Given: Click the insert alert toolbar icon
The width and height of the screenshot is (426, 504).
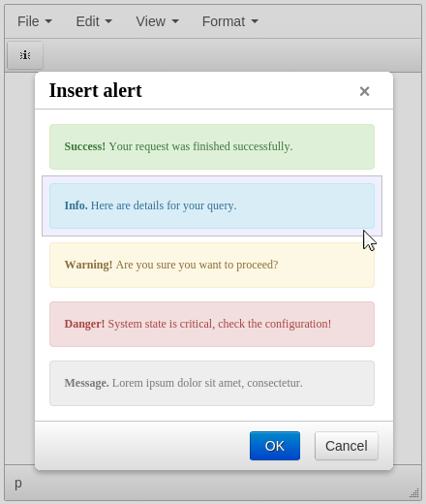Looking at the screenshot, I should pyautogui.click(x=25, y=55).
